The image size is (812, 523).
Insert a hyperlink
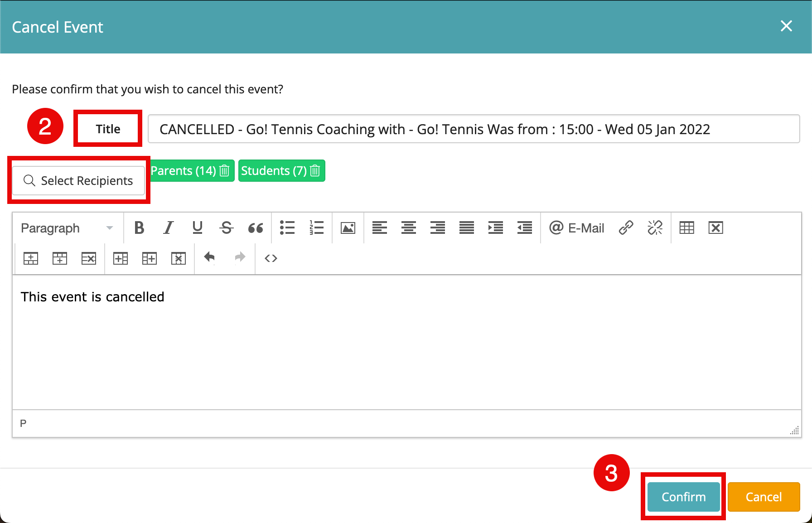click(626, 228)
